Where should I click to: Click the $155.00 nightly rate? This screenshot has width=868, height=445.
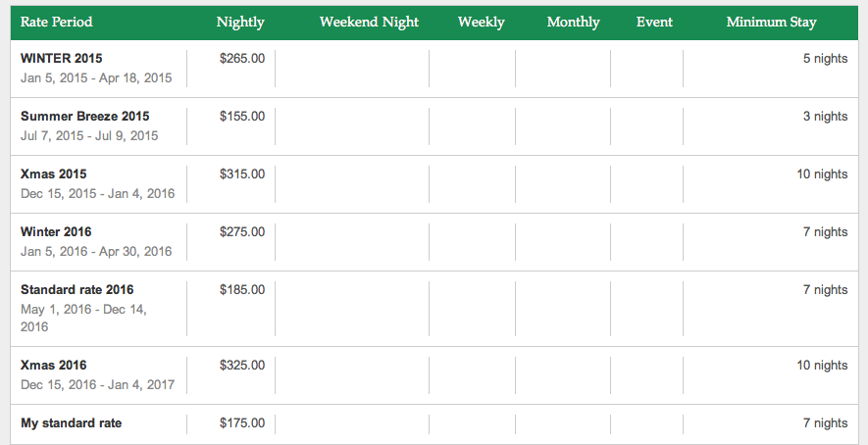tap(242, 117)
